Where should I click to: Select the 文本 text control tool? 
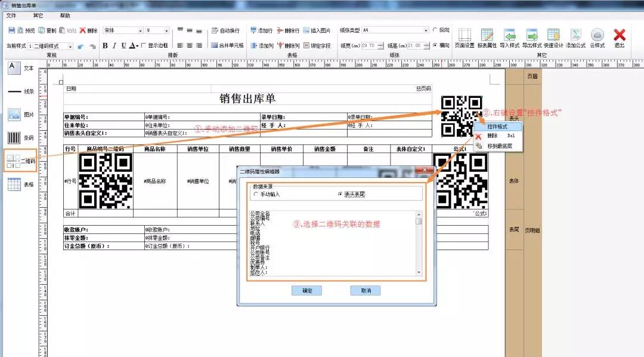click(x=21, y=68)
